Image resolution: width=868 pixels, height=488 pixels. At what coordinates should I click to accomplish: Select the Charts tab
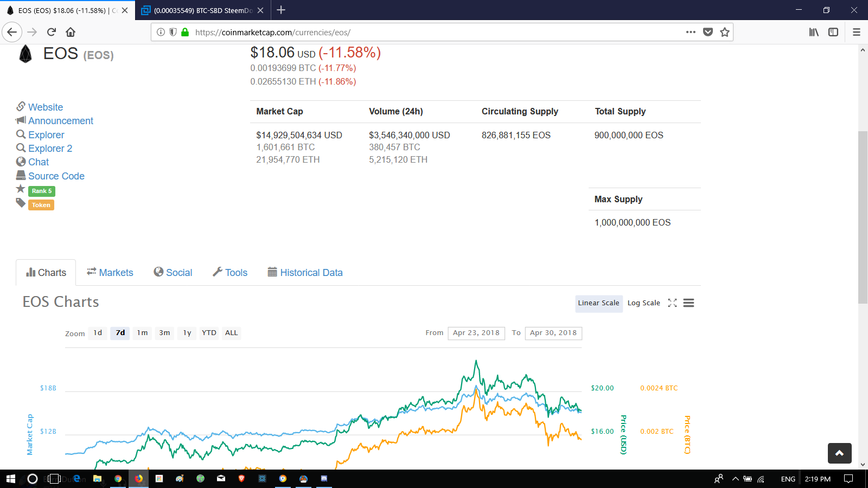46,273
